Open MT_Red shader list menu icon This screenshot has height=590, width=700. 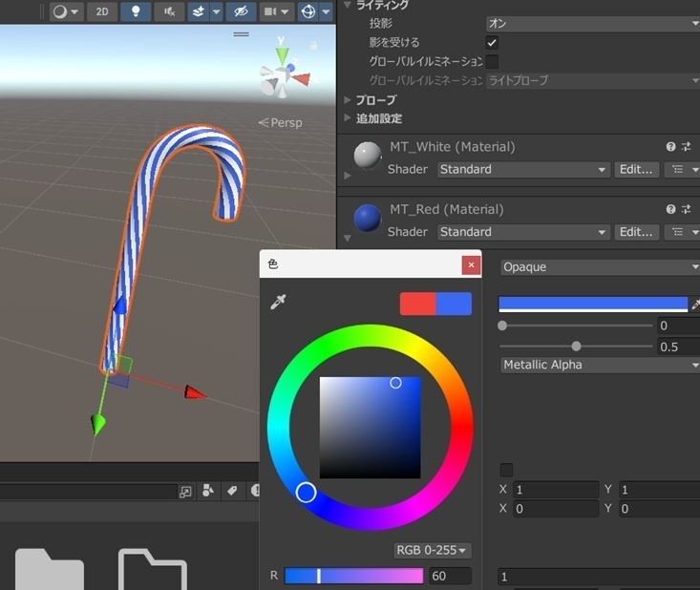click(682, 232)
